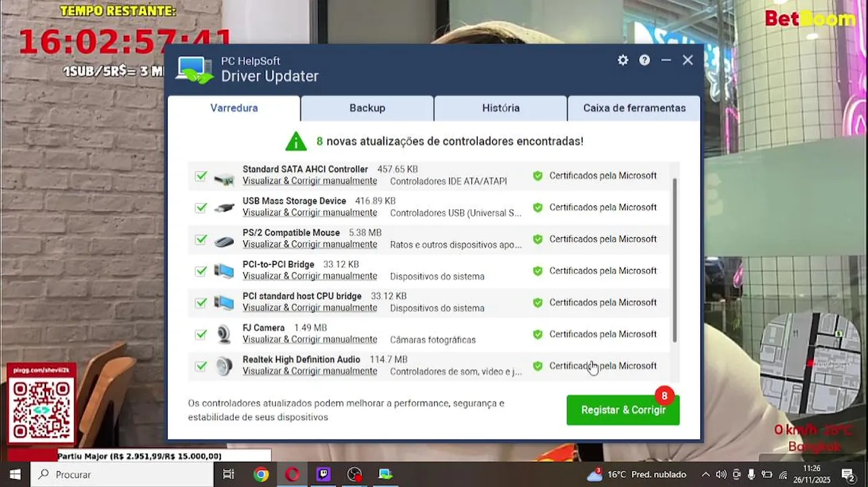Open OBS Studio from taskbar
The image size is (868, 487).
(354, 474)
